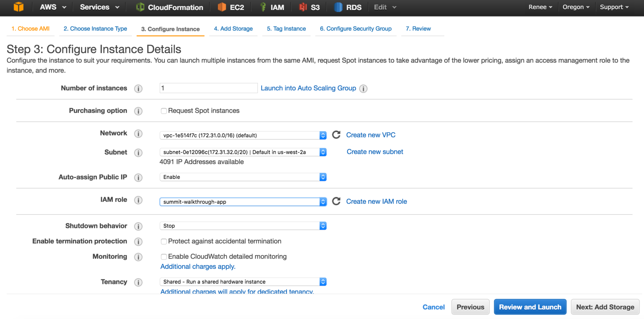This screenshot has width=644, height=319.
Task: Show info for Number of instances
Action: click(x=138, y=89)
